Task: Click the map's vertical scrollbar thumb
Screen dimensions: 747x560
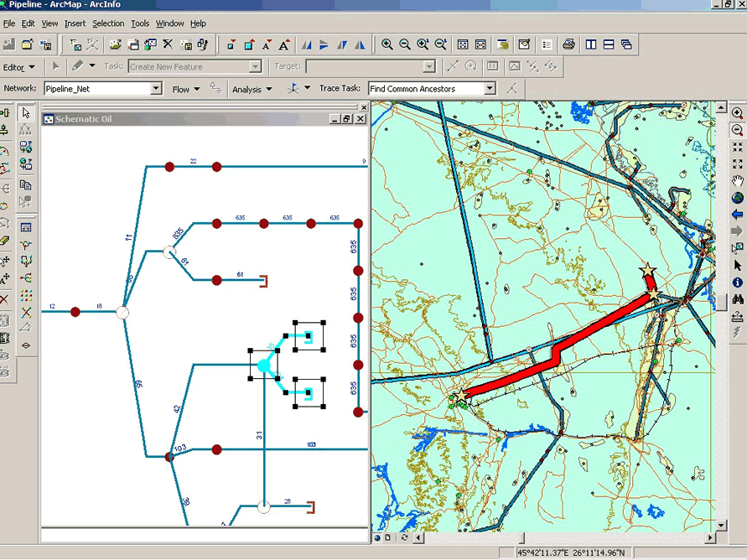Action: coord(722,302)
